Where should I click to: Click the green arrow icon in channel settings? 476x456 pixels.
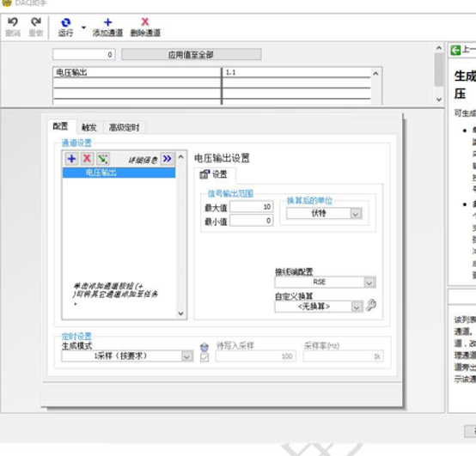102,159
